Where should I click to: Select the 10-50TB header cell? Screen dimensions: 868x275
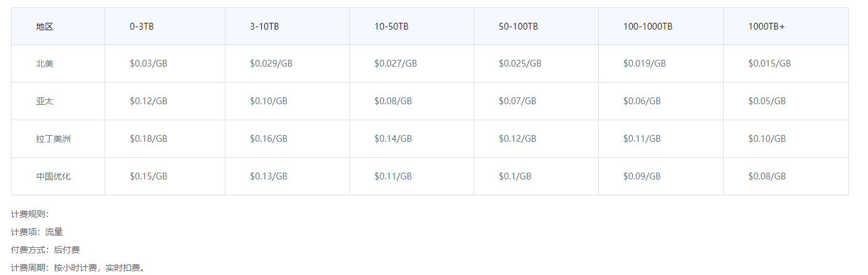tap(391, 27)
